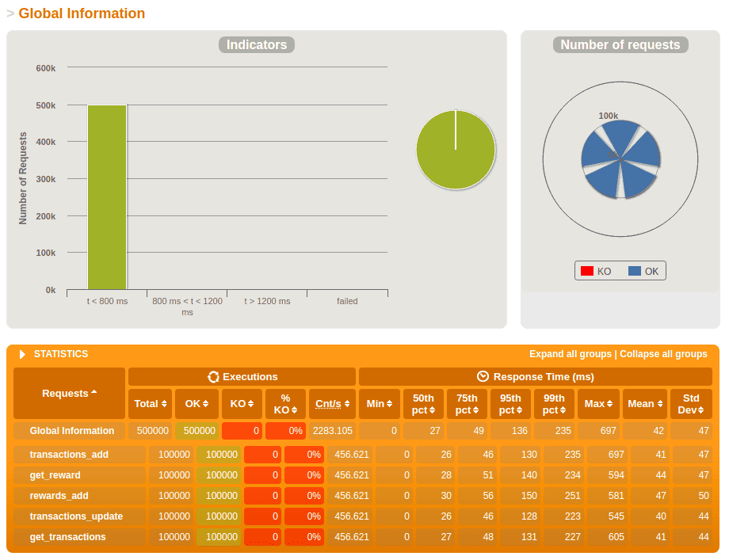
Task: Click the green t < 800 ms bar
Action: point(107,197)
